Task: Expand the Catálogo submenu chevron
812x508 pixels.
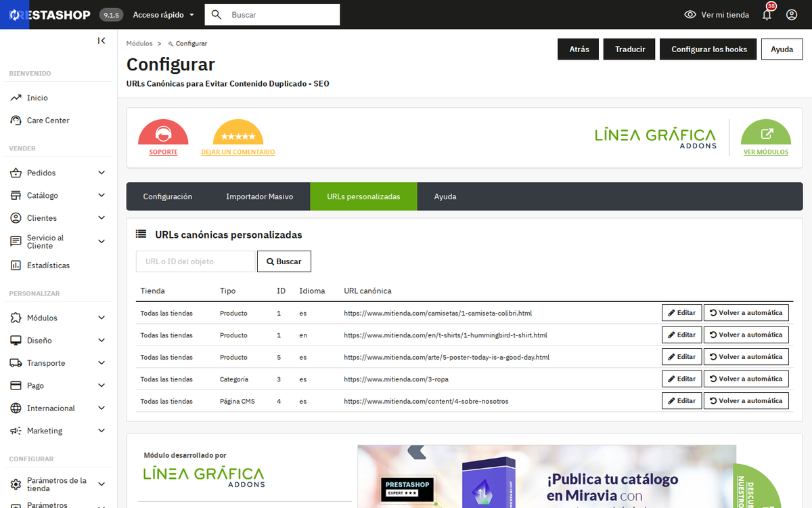Action: [x=101, y=196]
